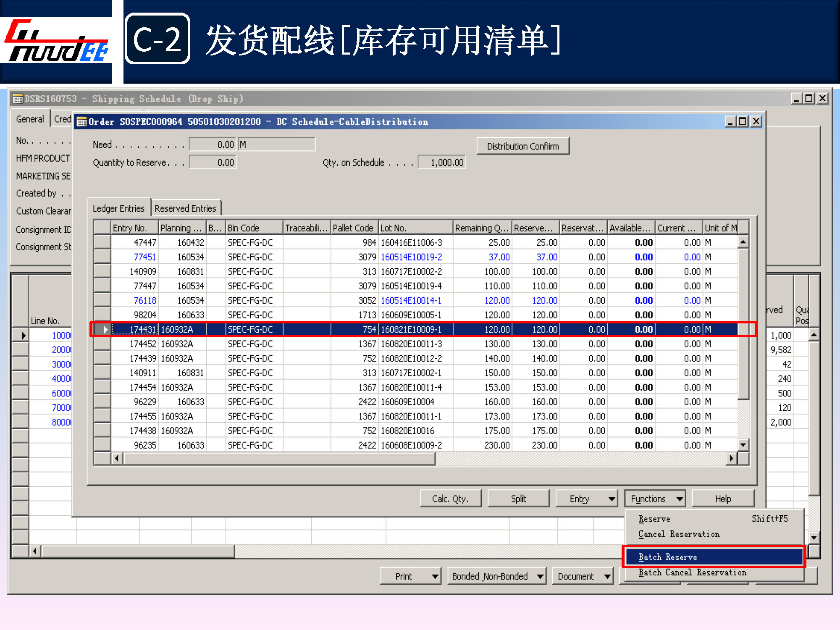Click the Order window title bar table icon

81,122
